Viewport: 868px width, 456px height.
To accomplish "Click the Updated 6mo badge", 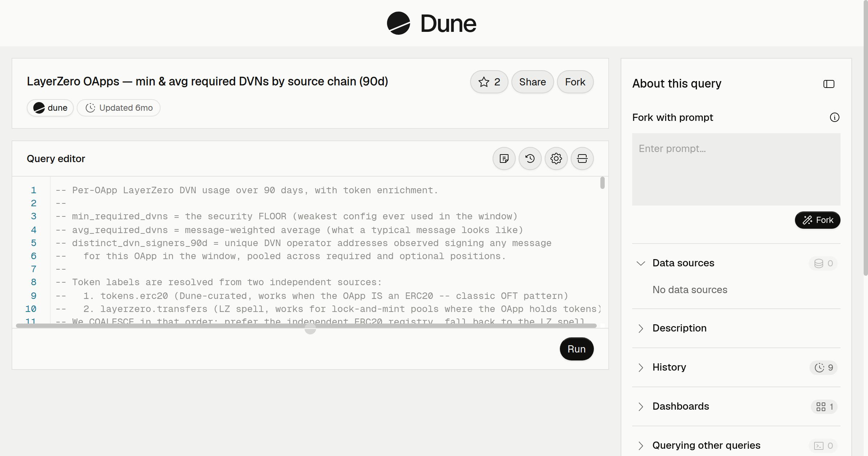I will (119, 108).
